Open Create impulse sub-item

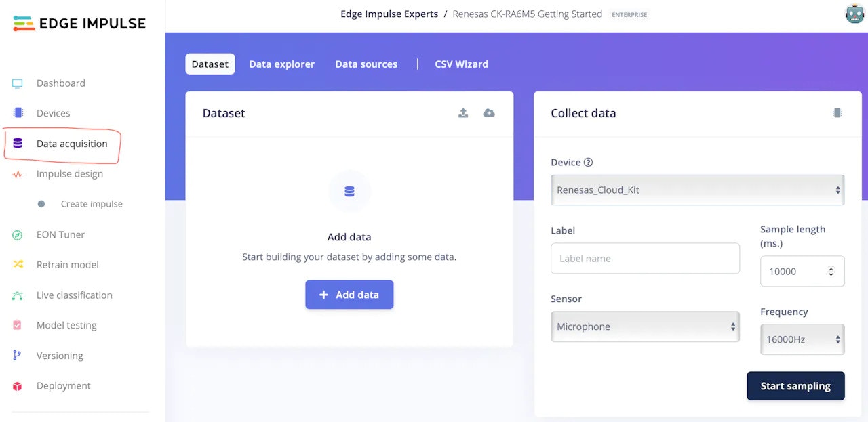tap(92, 204)
